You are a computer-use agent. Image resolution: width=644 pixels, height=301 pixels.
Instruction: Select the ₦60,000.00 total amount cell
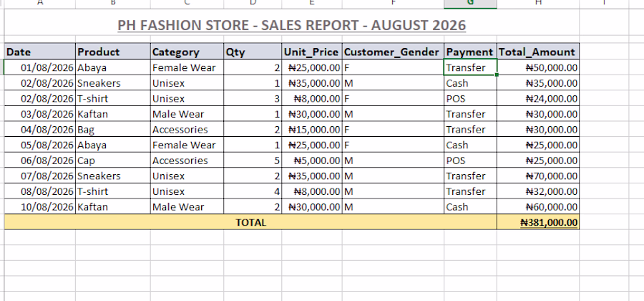point(538,207)
